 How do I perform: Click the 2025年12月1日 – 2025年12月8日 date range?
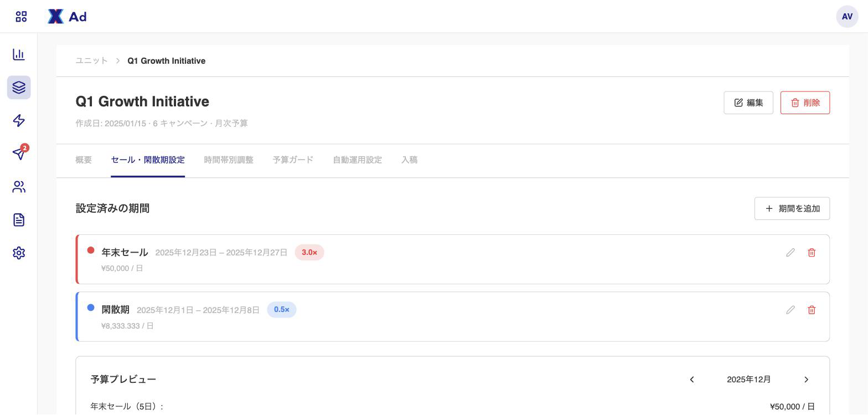click(198, 310)
